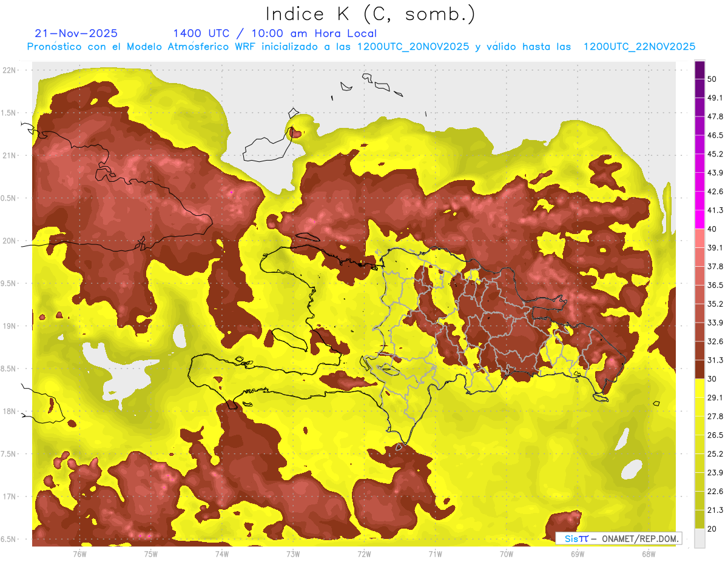Click the "1200UTC_22NOV2025" valid-until timestamp
Viewport: 728px width, 562px height.
click(639, 47)
